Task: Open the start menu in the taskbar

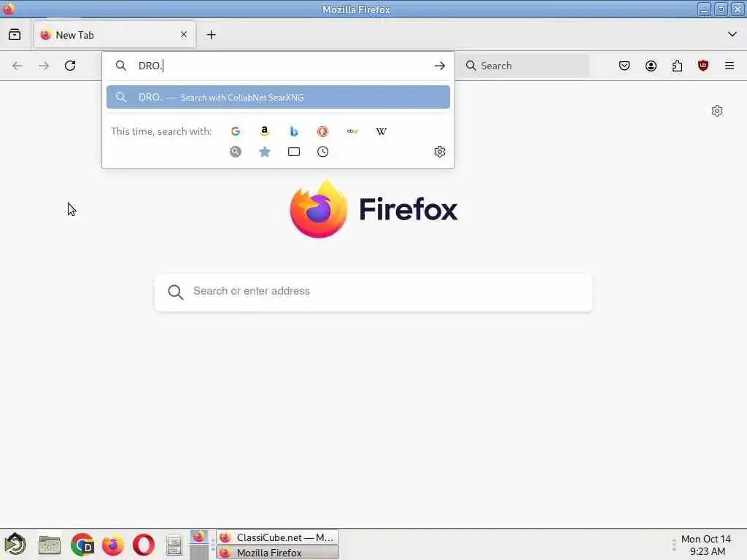Action: (15, 544)
